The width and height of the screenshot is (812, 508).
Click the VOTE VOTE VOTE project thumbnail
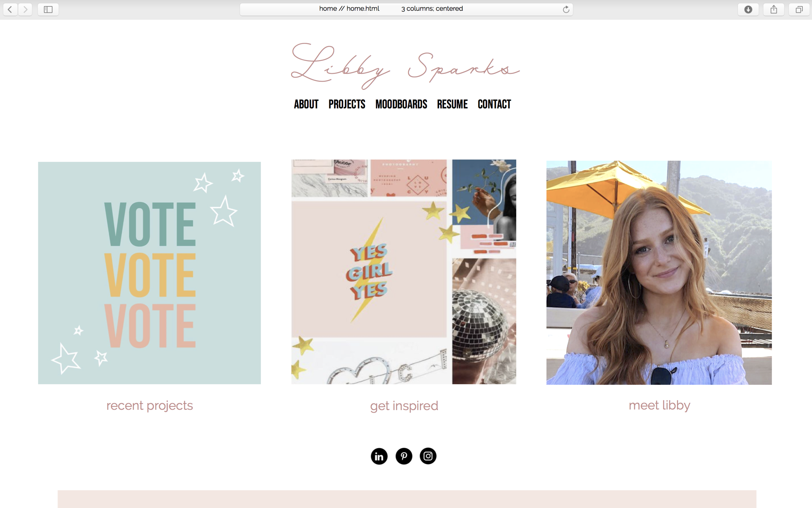[149, 273]
